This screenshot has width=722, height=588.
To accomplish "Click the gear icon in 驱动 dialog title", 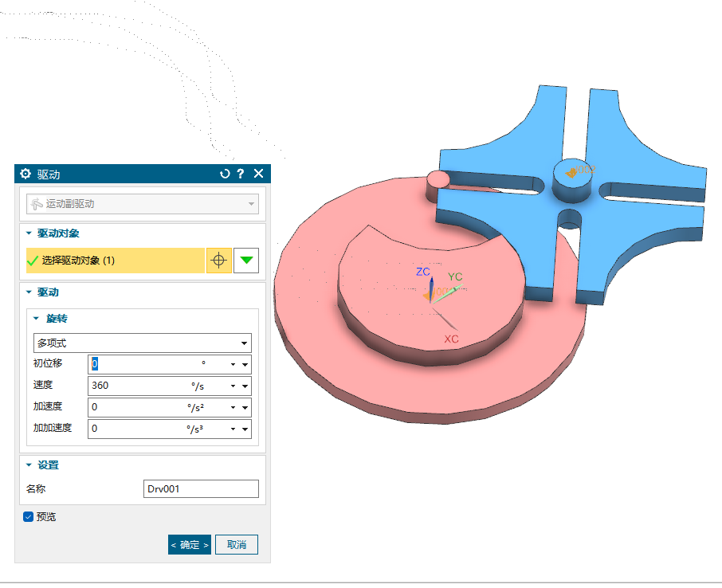I will 26,174.
